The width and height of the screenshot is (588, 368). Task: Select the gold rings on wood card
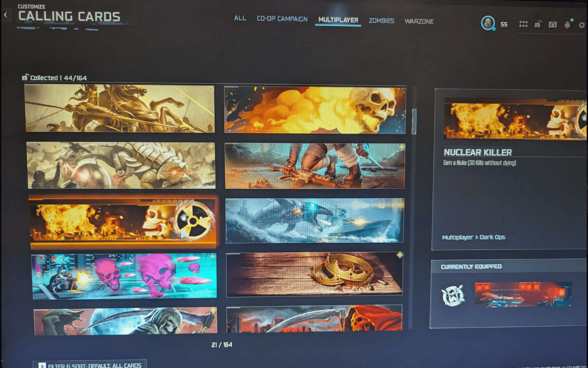(x=315, y=275)
